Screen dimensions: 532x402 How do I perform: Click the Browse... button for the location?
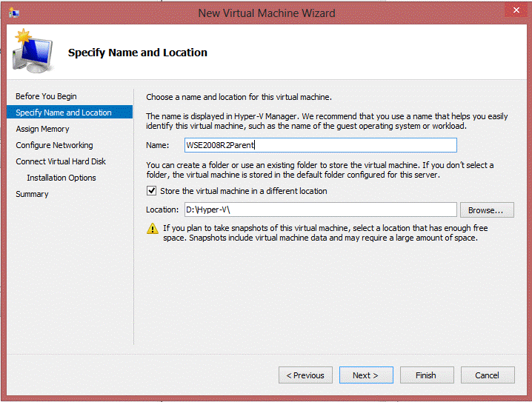tap(487, 210)
